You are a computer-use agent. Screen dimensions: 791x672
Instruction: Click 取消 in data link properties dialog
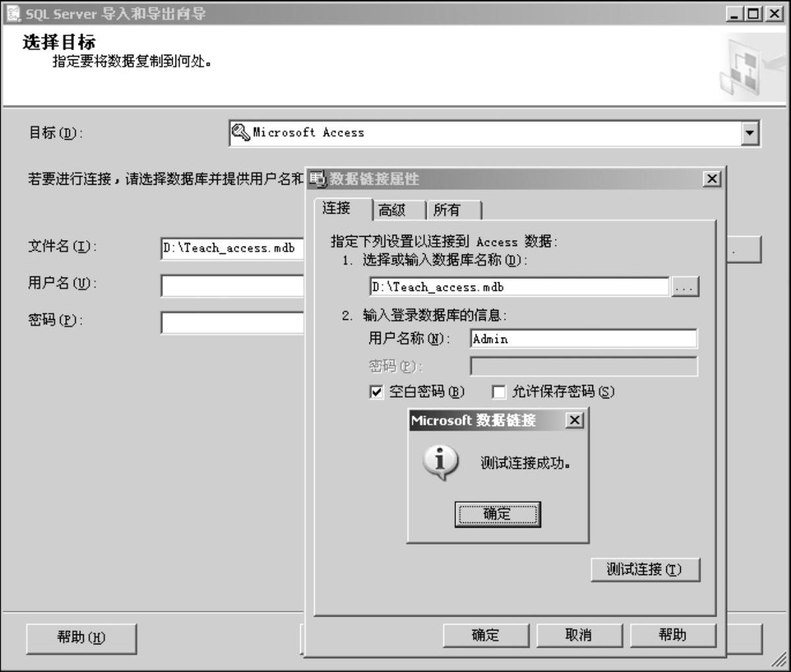pos(580,635)
